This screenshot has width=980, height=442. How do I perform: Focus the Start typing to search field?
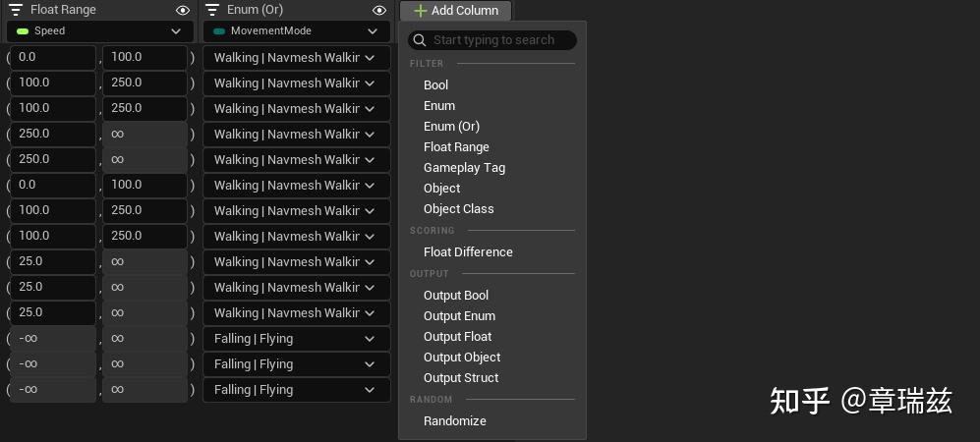[499, 40]
